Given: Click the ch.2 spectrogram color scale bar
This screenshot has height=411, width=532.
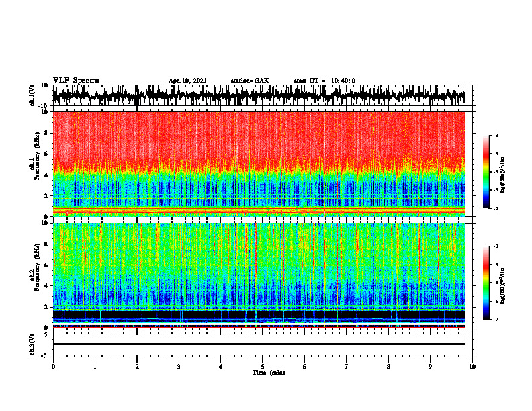Looking at the screenshot, I should [x=486, y=283].
